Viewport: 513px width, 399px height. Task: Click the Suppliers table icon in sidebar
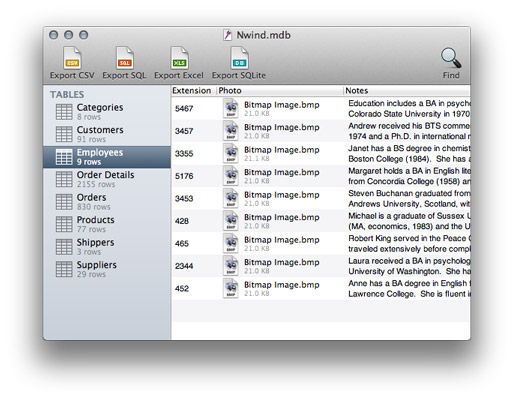click(x=64, y=269)
